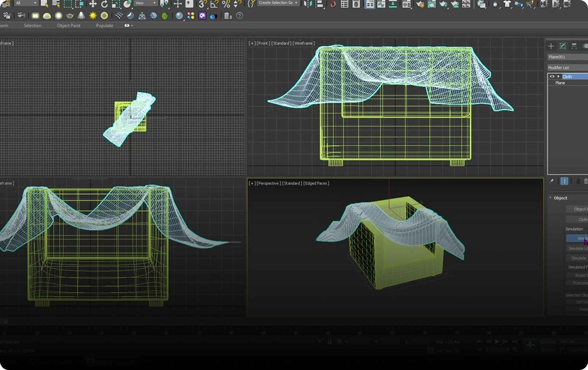
Task: Click the Cone primitive icon
Action: tap(81, 16)
